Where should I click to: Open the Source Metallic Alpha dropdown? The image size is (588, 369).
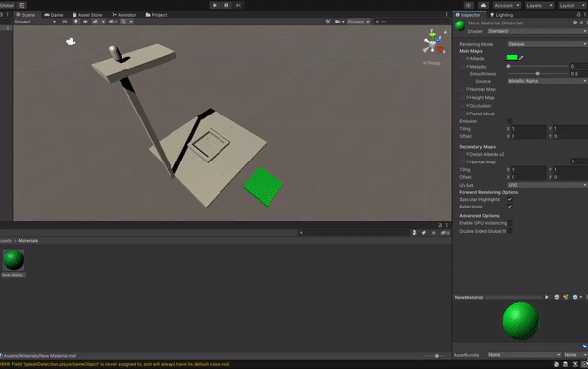pos(547,81)
